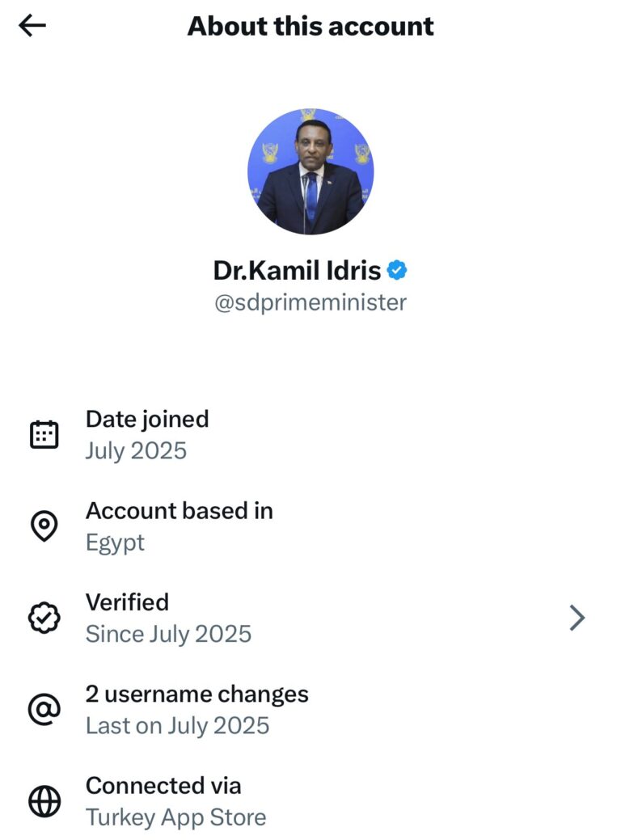Tap the globe icon beside Connected via

(44, 802)
